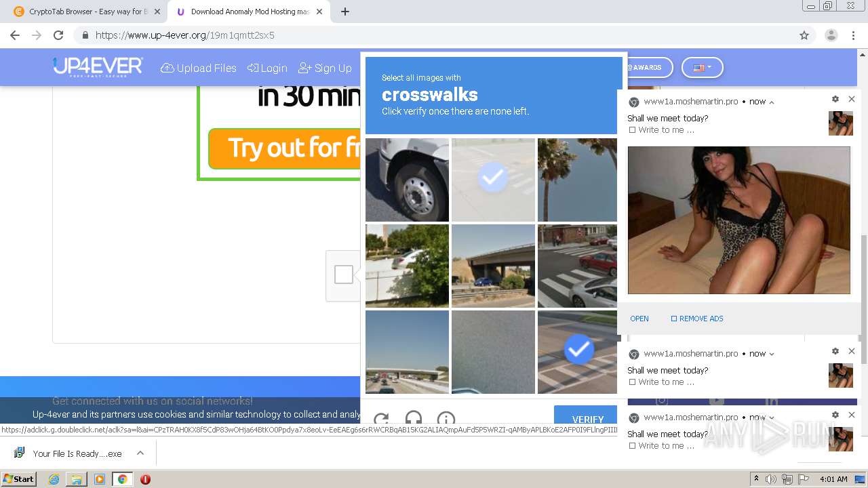Expand the third notification chevron
The height and width of the screenshot is (488, 868).
pos(772,418)
